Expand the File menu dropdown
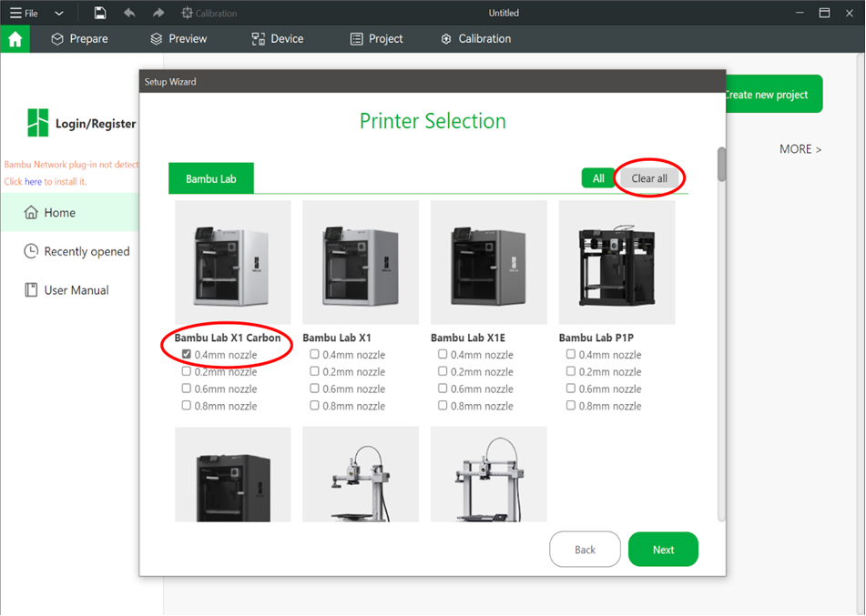 click(25, 13)
